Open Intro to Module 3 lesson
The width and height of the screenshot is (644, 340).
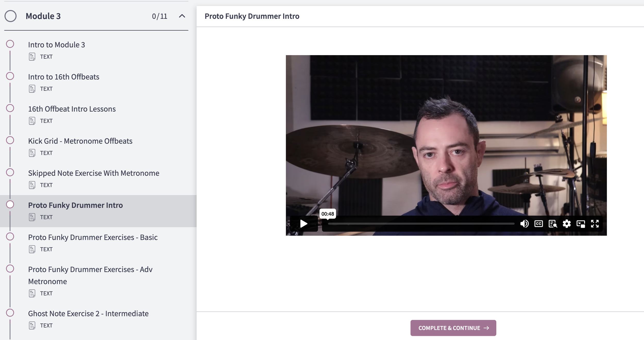pos(56,45)
